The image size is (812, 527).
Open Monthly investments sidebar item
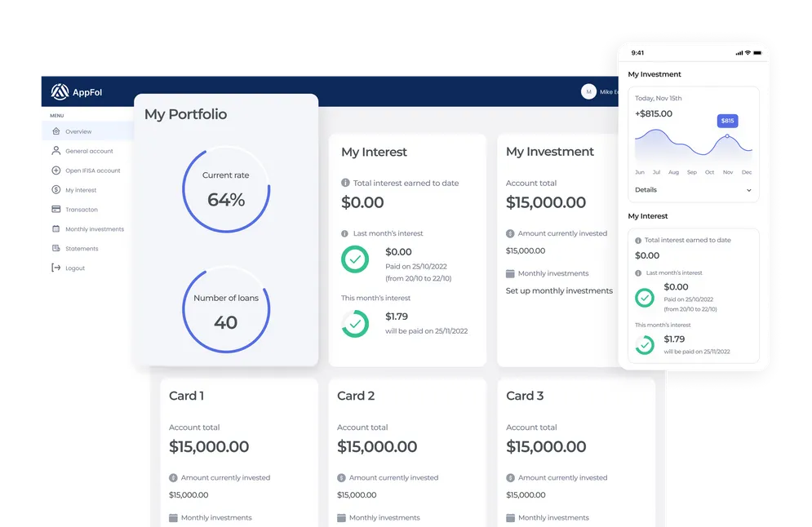click(x=94, y=228)
